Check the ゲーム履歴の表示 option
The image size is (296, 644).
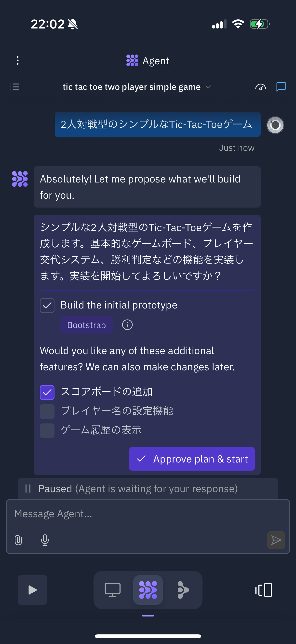tap(47, 431)
